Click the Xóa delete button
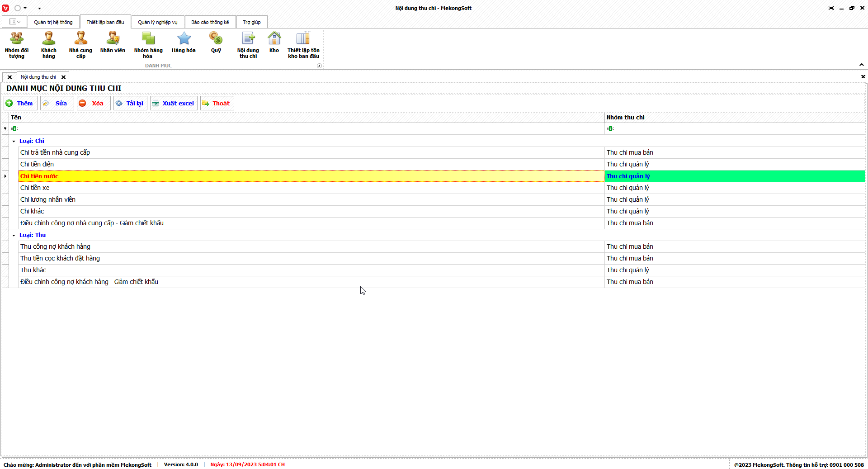The image size is (868, 469). pyautogui.click(x=94, y=103)
